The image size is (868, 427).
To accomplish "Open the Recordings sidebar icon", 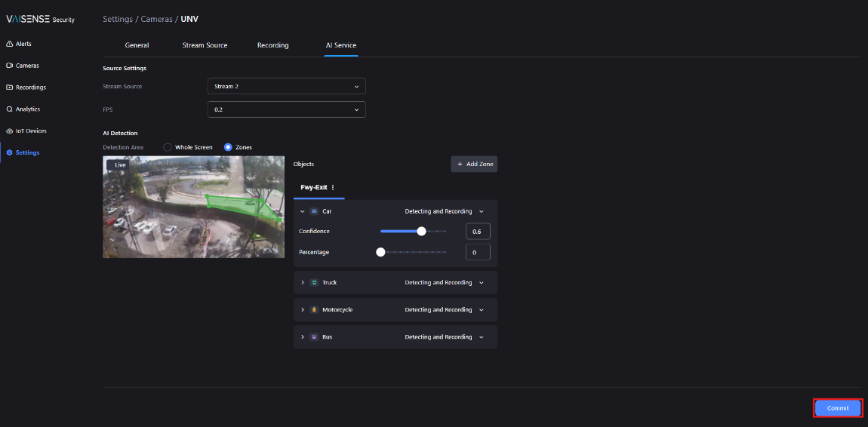I will click(9, 88).
